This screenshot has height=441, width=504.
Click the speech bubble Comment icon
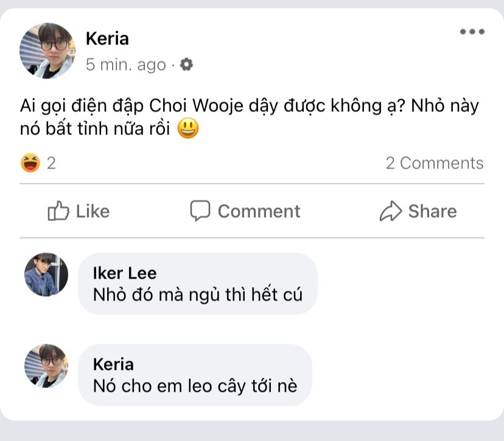[x=200, y=210]
